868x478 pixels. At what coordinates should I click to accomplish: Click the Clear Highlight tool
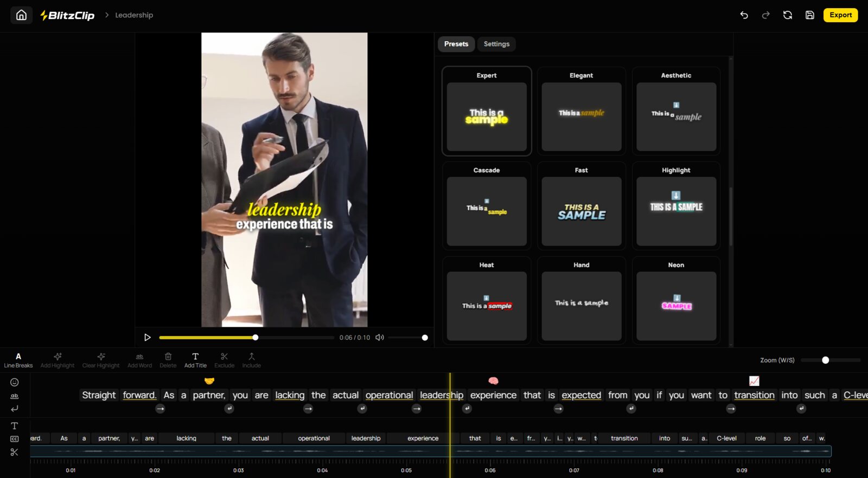(101, 360)
